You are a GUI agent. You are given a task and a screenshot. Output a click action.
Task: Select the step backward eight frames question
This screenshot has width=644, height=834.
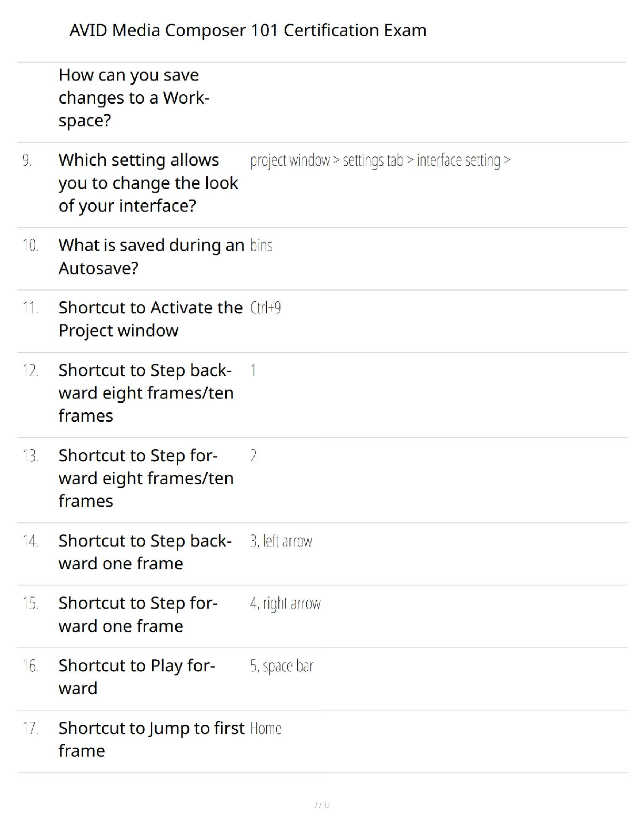coord(146,393)
